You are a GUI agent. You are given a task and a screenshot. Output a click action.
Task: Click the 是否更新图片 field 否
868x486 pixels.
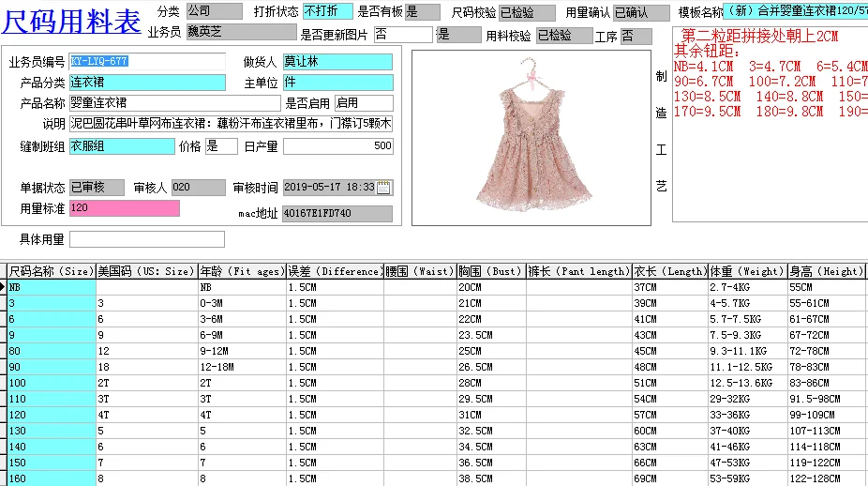tap(403, 35)
